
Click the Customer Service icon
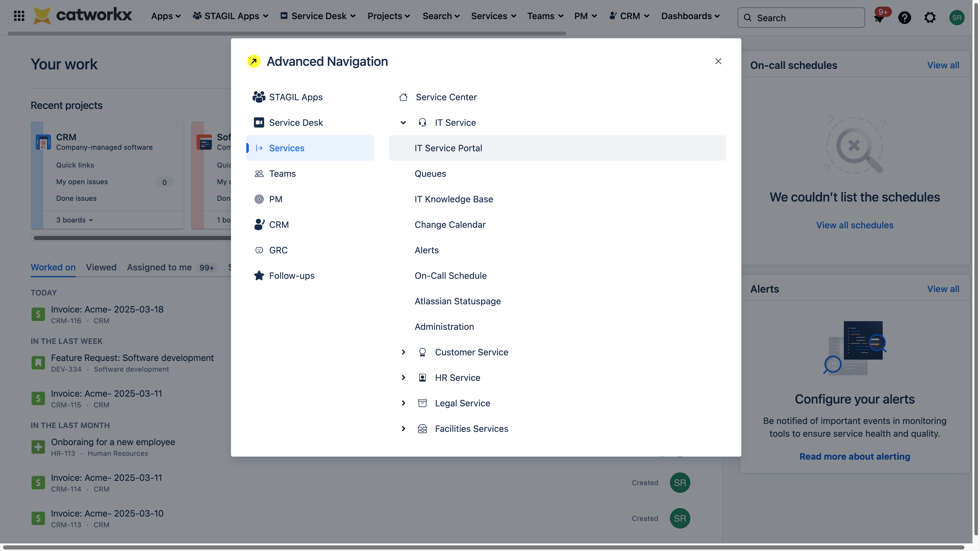pyautogui.click(x=422, y=352)
